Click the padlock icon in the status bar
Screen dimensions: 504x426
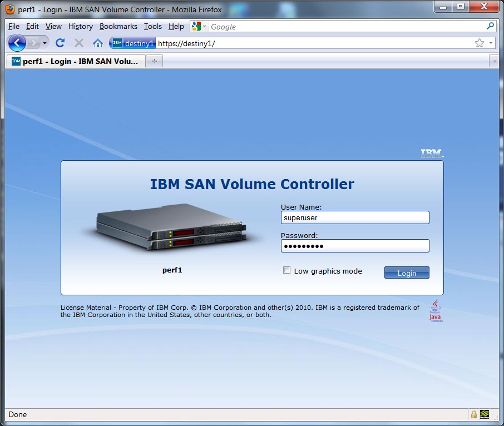tap(473, 414)
